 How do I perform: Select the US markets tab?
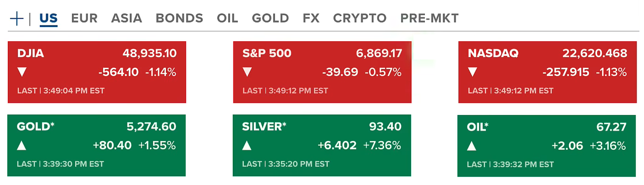49,18
